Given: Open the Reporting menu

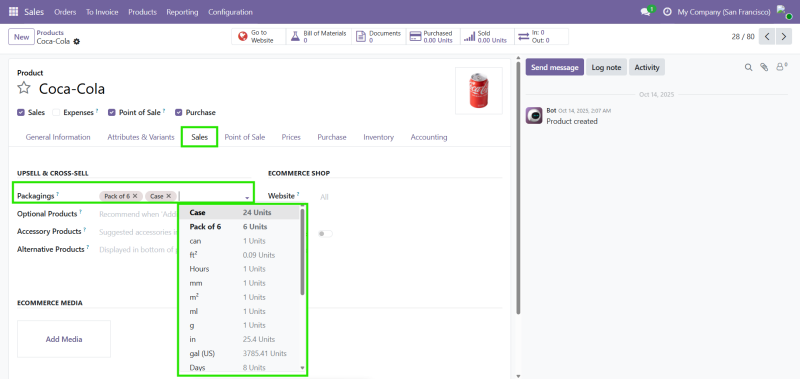Looking at the screenshot, I should click(182, 12).
